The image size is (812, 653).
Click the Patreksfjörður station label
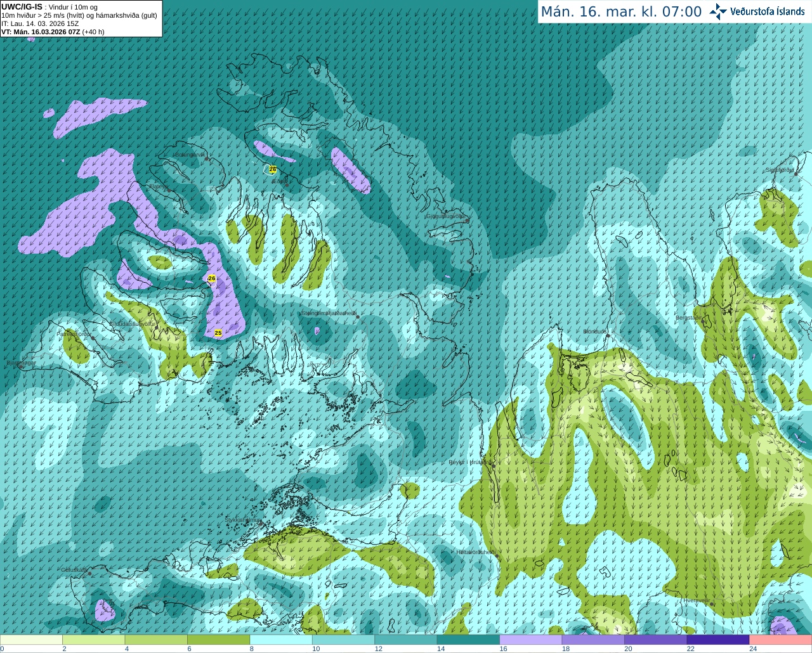tap(74, 333)
